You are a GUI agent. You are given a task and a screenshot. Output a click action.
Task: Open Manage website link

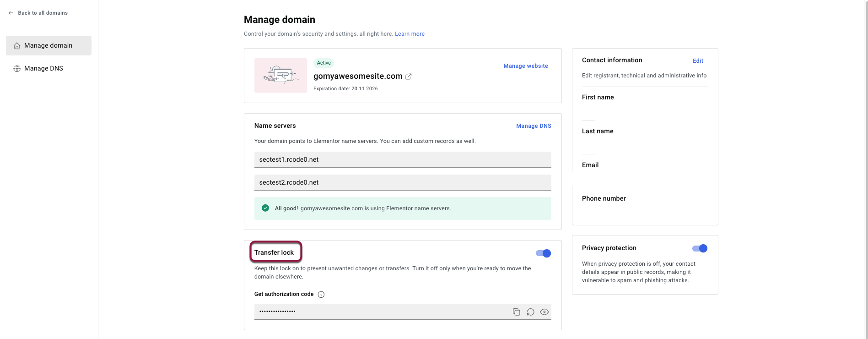tap(525, 66)
